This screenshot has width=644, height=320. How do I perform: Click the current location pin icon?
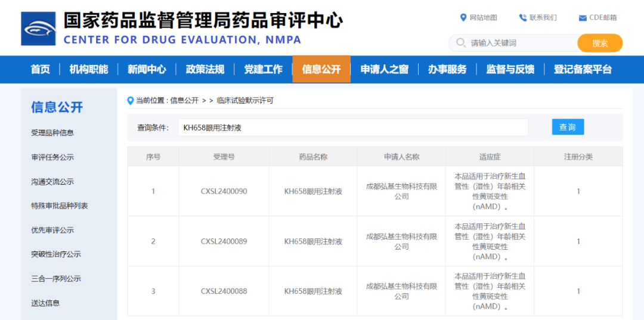click(x=131, y=101)
